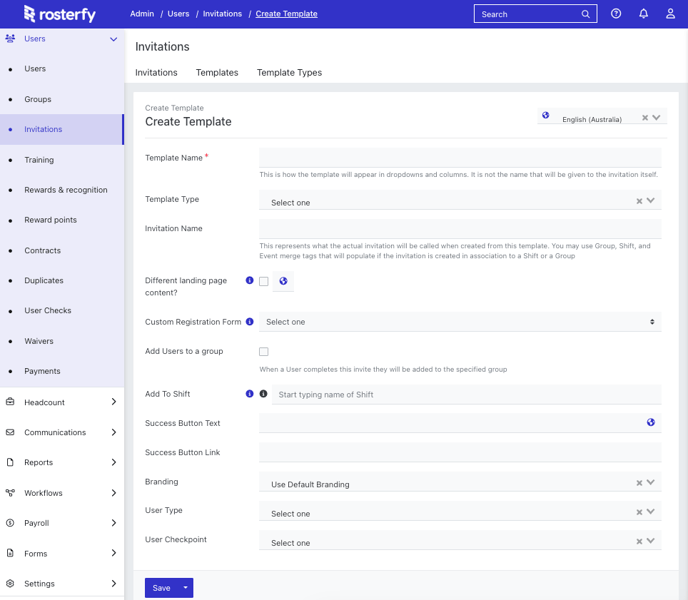
Task: Switch to the Templates tab
Action: pos(217,72)
